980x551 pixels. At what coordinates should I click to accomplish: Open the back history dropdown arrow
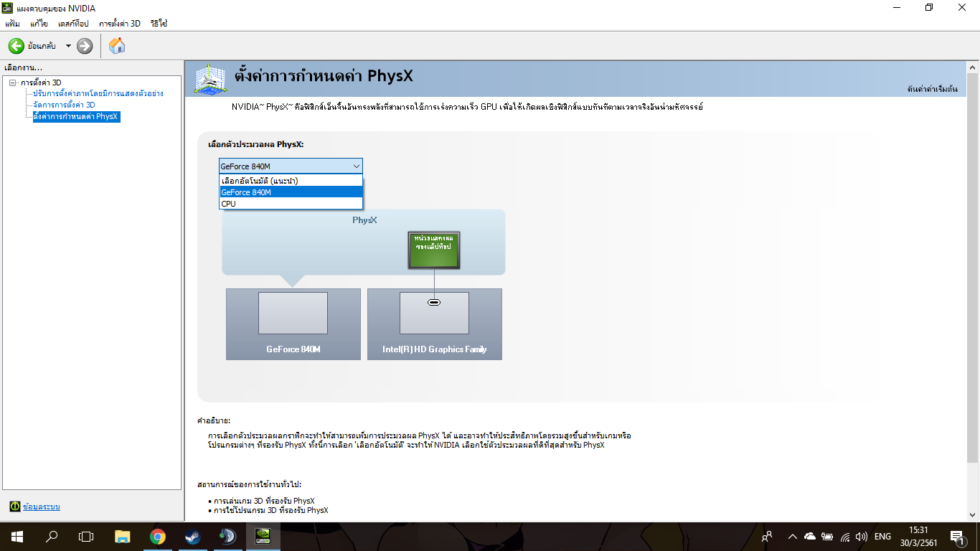coord(68,46)
